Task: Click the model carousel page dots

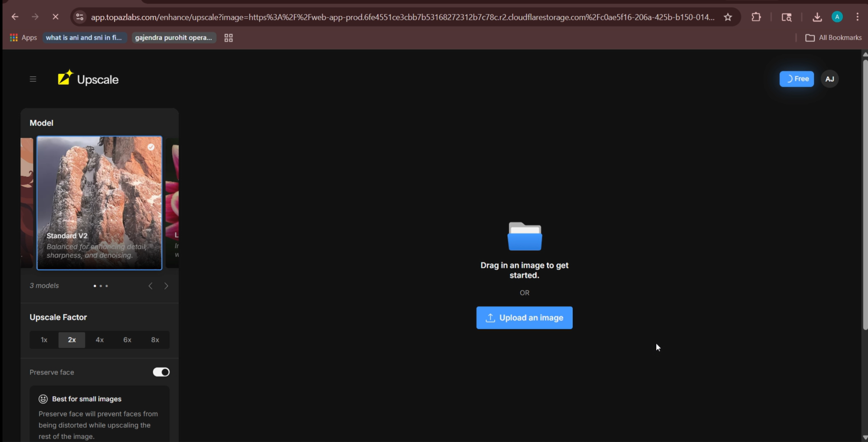Action: 100,286
